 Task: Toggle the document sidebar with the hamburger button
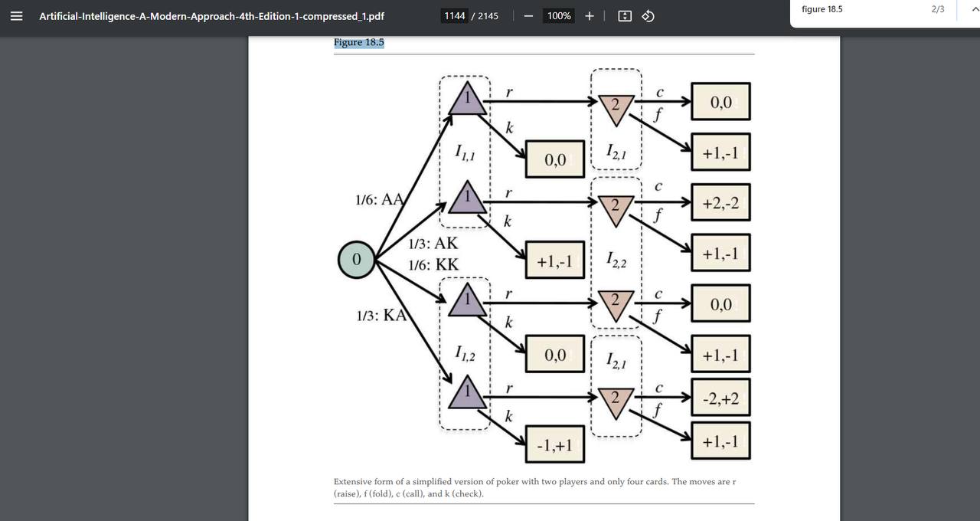click(16, 15)
